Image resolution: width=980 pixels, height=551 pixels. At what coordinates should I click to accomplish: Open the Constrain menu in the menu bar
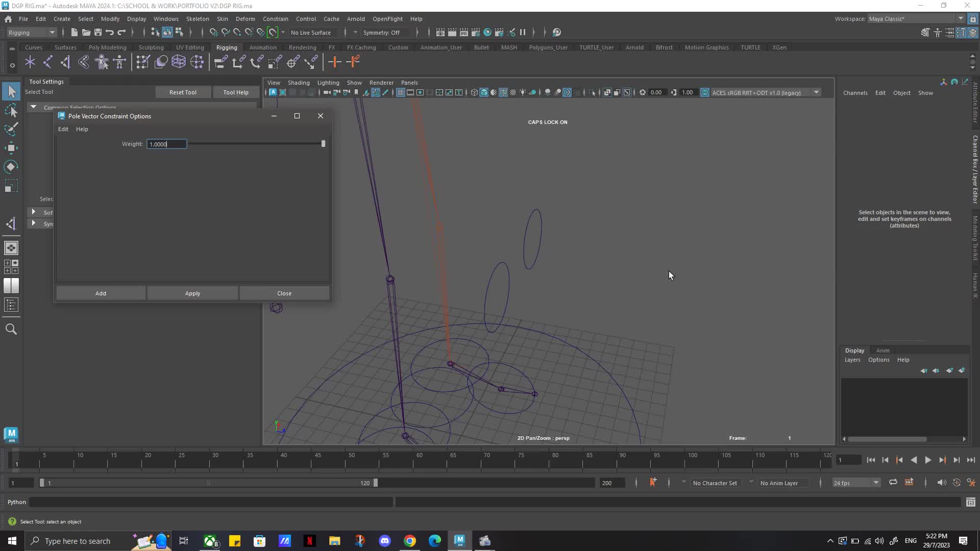(x=275, y=19)
